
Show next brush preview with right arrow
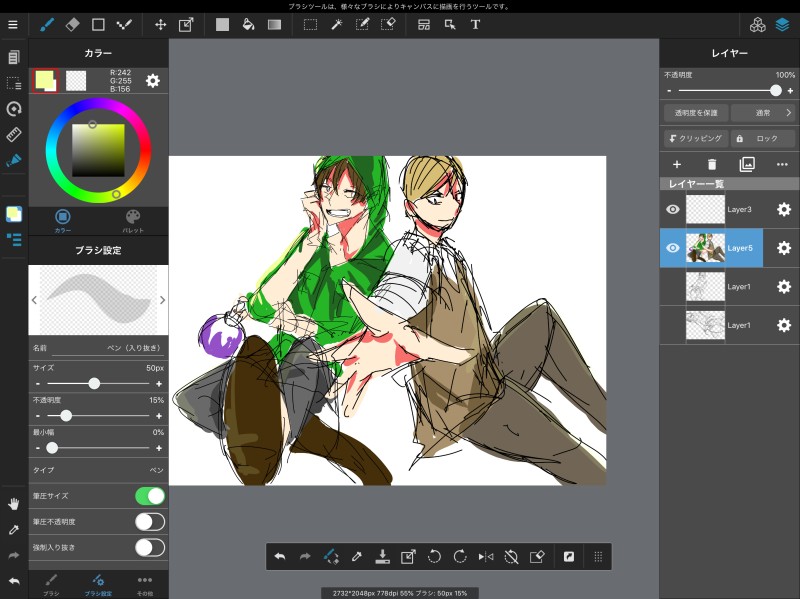pyautogui.click(x=162, y=299)
